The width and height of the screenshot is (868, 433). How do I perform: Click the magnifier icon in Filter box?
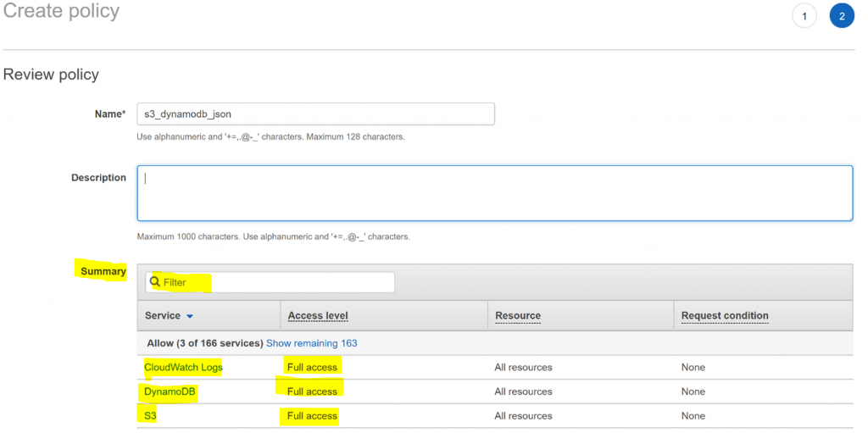point(156,282)
